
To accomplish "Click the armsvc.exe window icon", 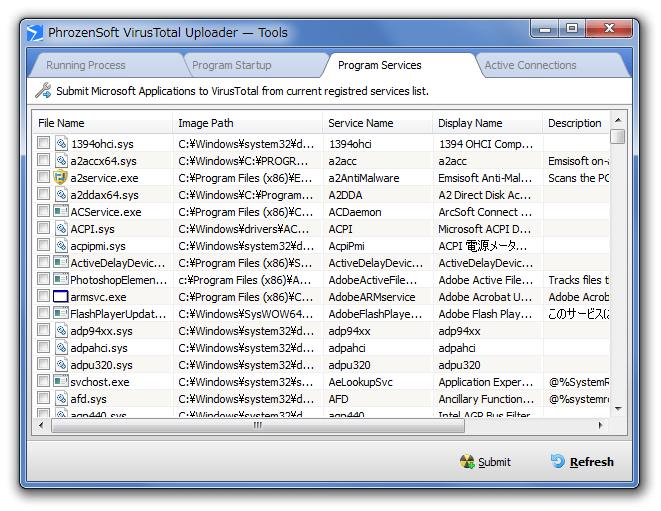I will pos(61,296).
